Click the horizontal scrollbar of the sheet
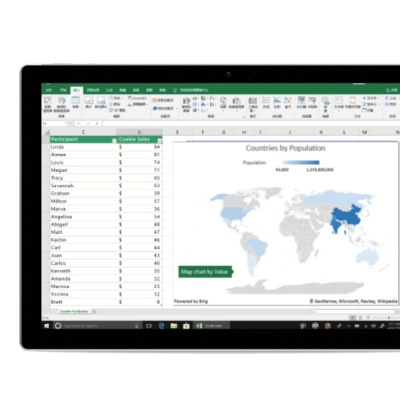 (357, 312)
